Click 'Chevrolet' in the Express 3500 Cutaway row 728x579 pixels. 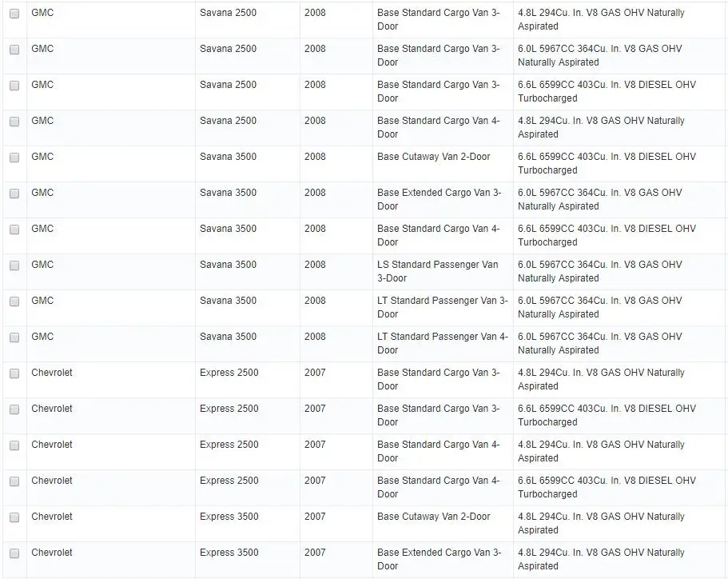pos(51,517)
